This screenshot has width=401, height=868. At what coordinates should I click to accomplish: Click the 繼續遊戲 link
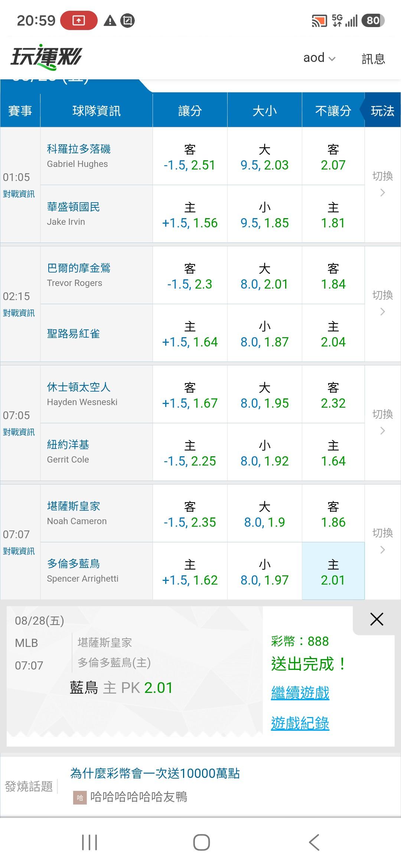coord(300,693)
